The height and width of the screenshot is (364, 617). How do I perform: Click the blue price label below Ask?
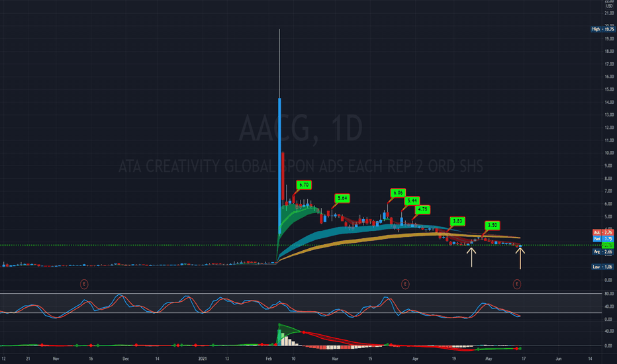pyautogui.click(x=603, y=239)
